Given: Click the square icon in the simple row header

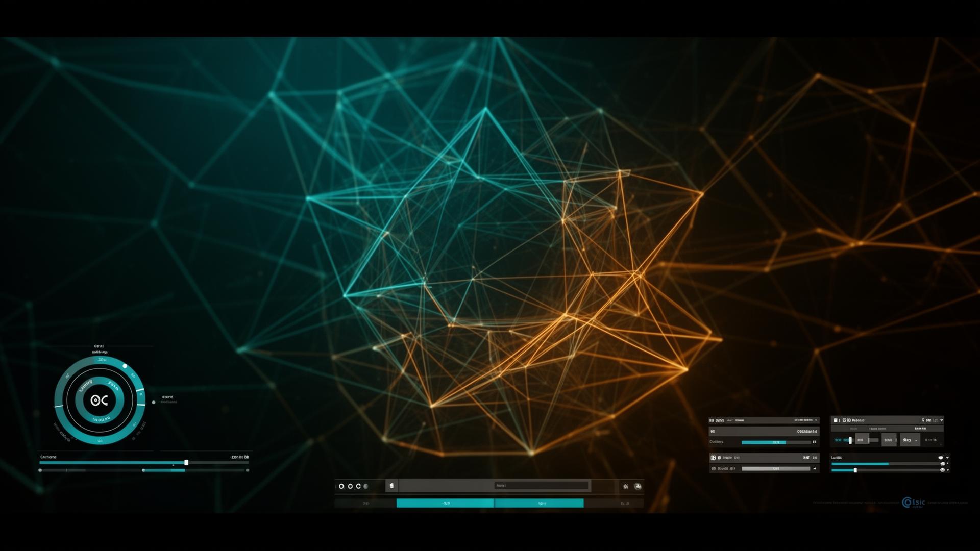Looking at the screenshot, I should coord(713,458).
